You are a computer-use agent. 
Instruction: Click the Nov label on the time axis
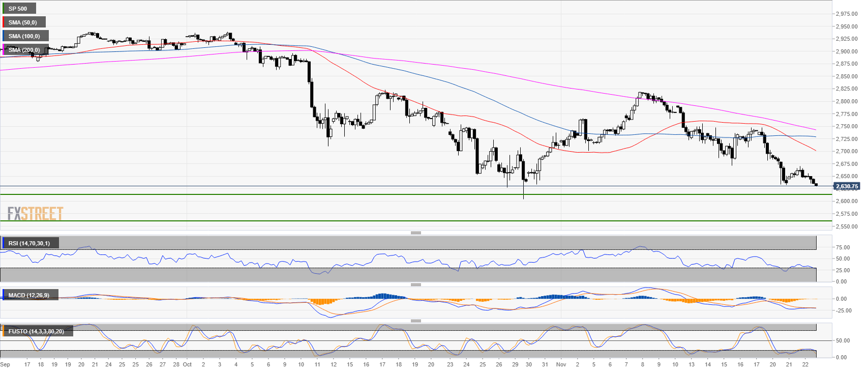coord(561,364)
